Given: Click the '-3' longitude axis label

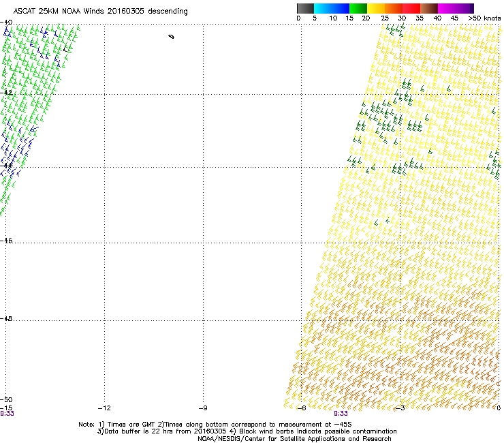Looking at the screenshot, I should tap(400, 408).
